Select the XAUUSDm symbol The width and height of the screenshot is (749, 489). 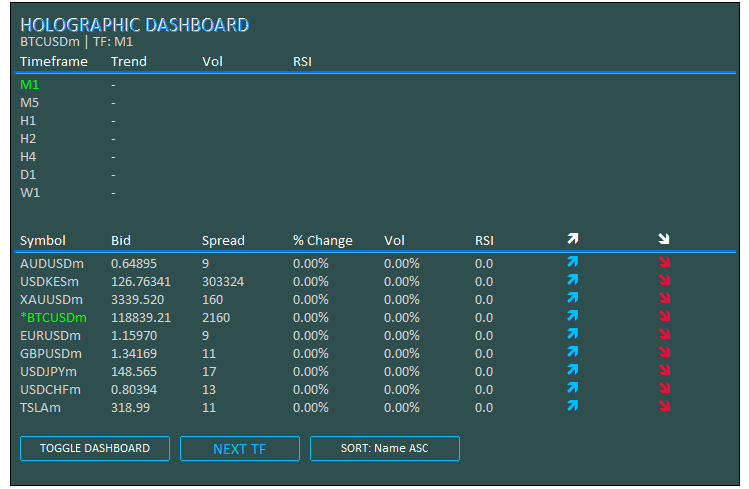click(x=52, y=300)
